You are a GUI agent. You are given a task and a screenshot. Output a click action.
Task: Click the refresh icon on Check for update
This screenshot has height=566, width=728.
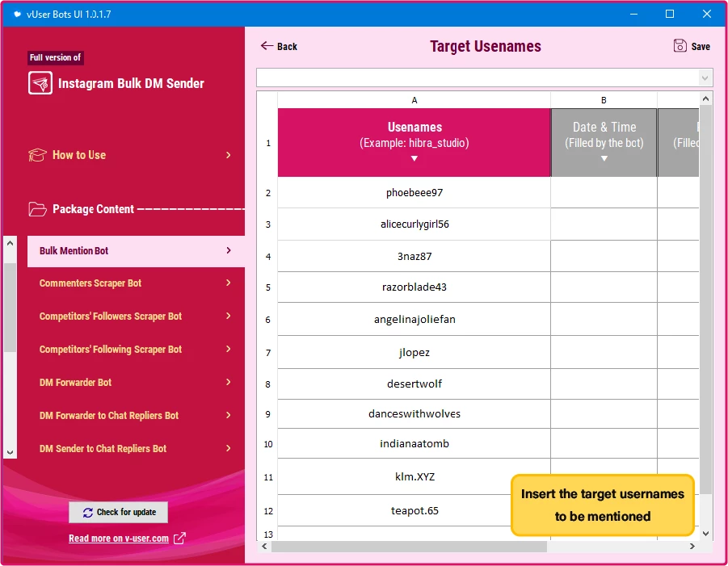(88, 513)
